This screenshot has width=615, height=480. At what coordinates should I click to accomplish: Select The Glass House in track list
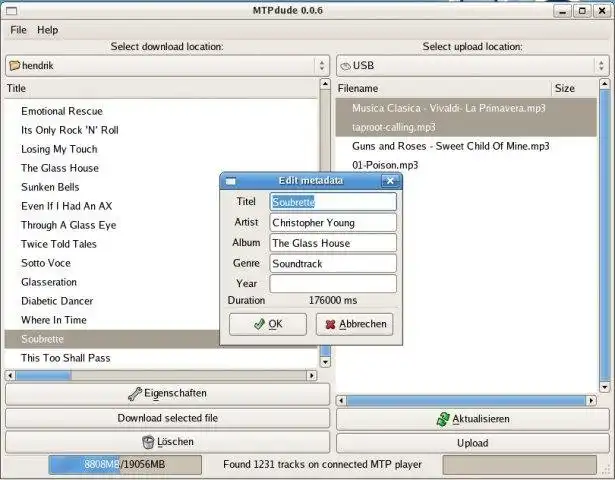(60, 168)
